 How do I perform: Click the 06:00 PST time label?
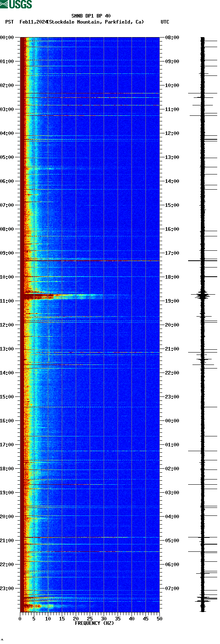click(x=7, y=181)
